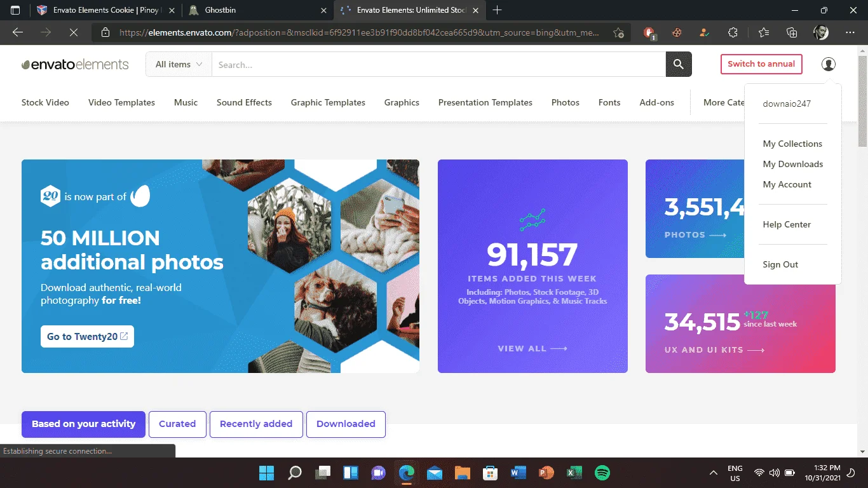Open the Graphics category
Image resolution: width=868 pixels, height=488 pixels.
point(402,102)
